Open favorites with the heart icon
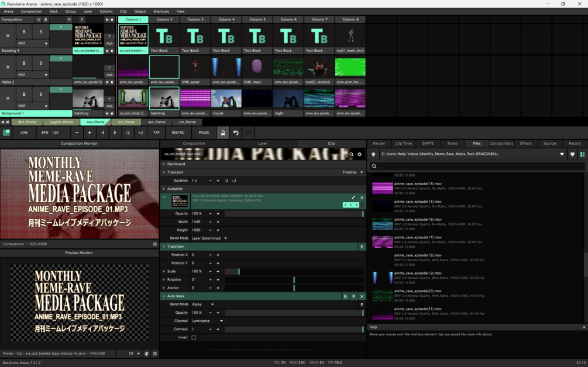This screenshot has width=588, height=367. coord(572,154)
